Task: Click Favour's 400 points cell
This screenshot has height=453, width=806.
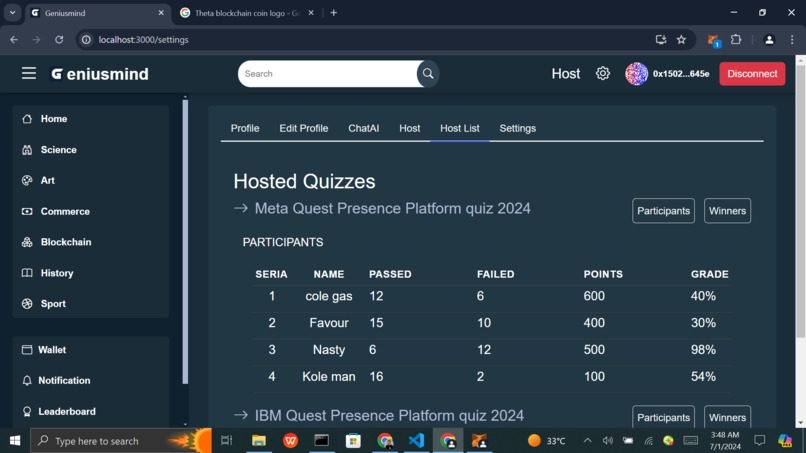Action: (x=594, y=323)
